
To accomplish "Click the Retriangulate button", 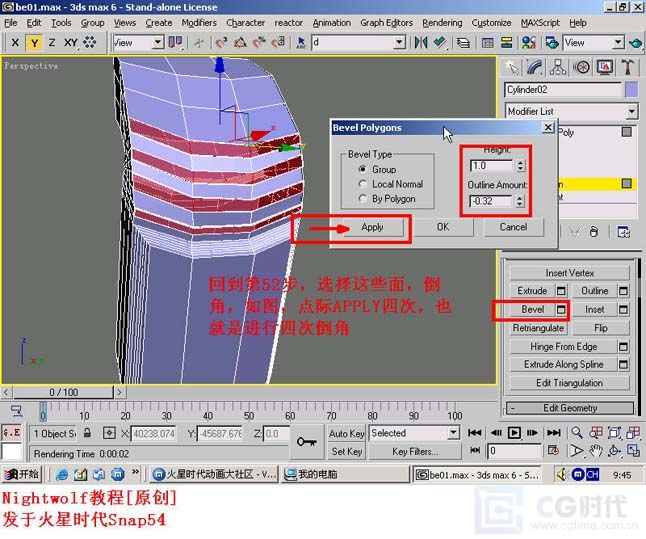I will click(538, 328).
